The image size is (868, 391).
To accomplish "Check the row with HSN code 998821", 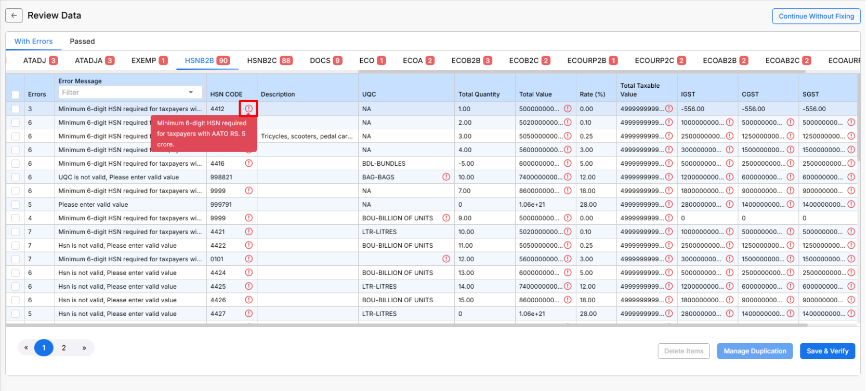I will [16, 177].
